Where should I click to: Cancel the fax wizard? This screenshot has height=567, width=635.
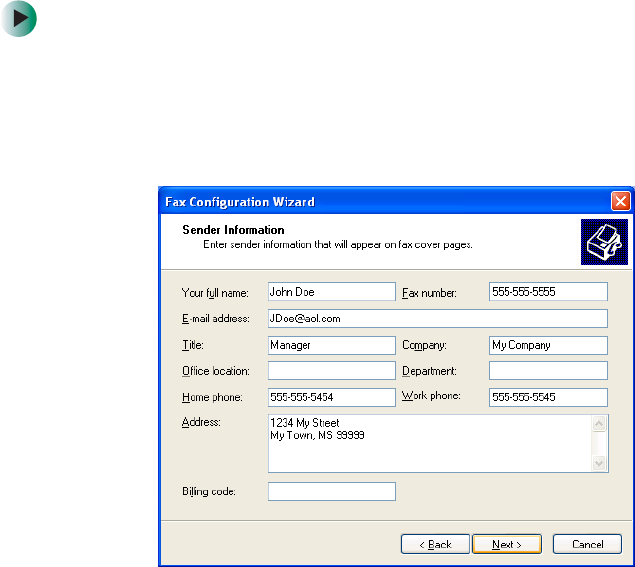(x=587, y=544)
